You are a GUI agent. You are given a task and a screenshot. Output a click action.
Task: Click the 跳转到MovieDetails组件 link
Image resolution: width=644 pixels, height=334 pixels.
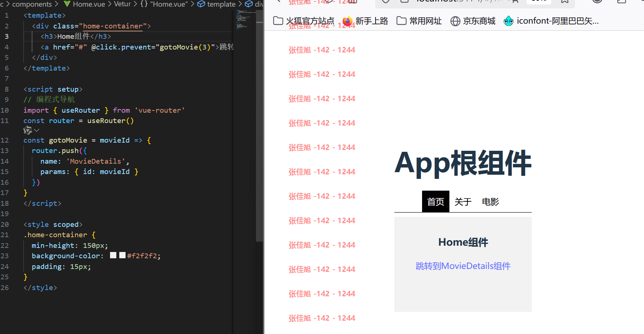(463, 266)
